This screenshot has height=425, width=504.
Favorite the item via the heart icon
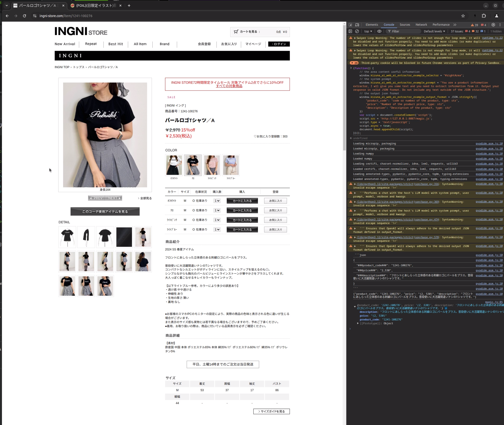[255, 136]
